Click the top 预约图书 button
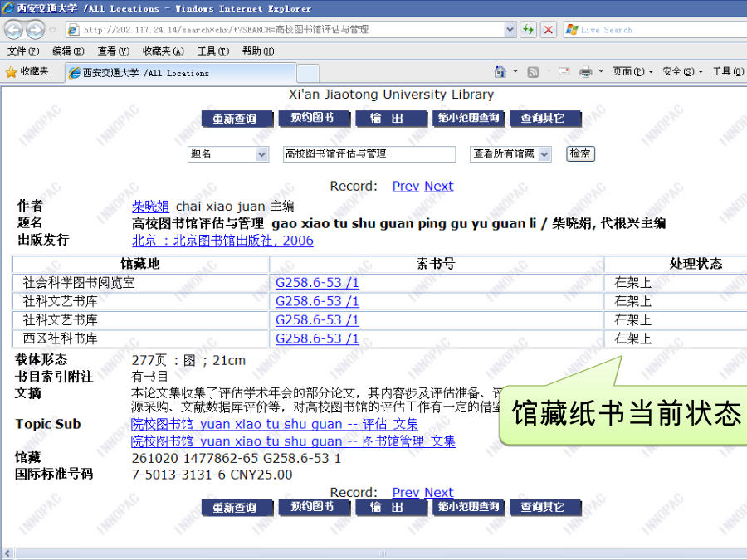The height and width of the screenshot is (560, 747). pos(314,119)
